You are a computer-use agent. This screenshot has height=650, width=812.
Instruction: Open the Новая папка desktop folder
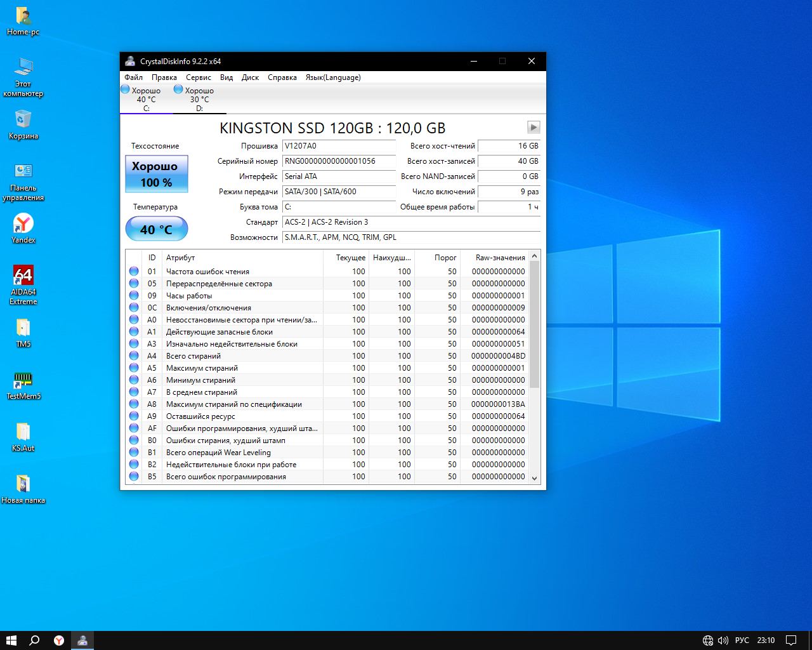pos(23,486)
